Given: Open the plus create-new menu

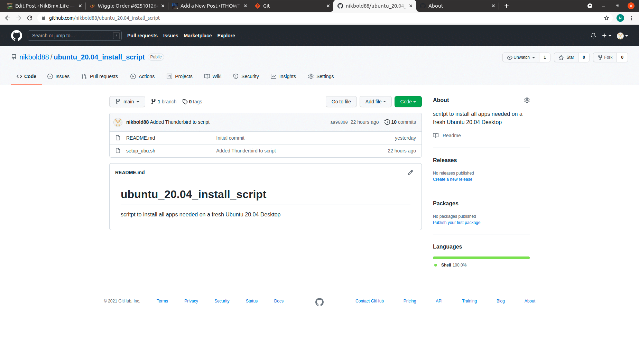Looking at the screenshot, I should tap(606, 36).
